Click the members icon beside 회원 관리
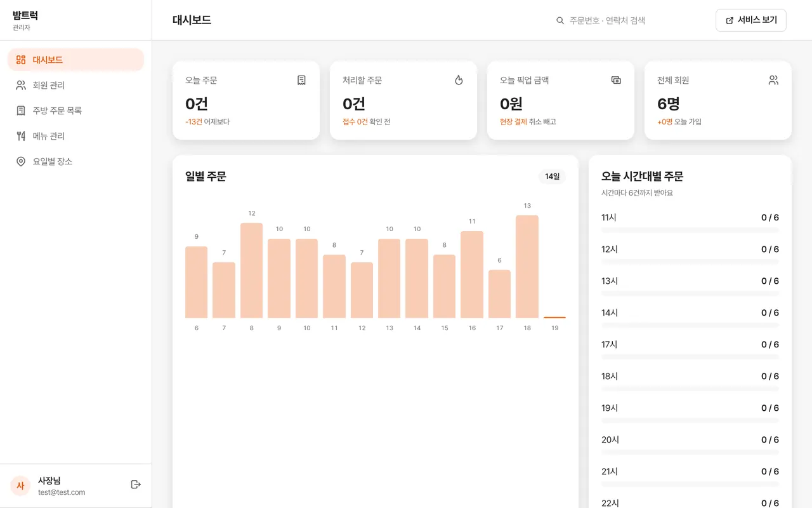 click(21, 85)
